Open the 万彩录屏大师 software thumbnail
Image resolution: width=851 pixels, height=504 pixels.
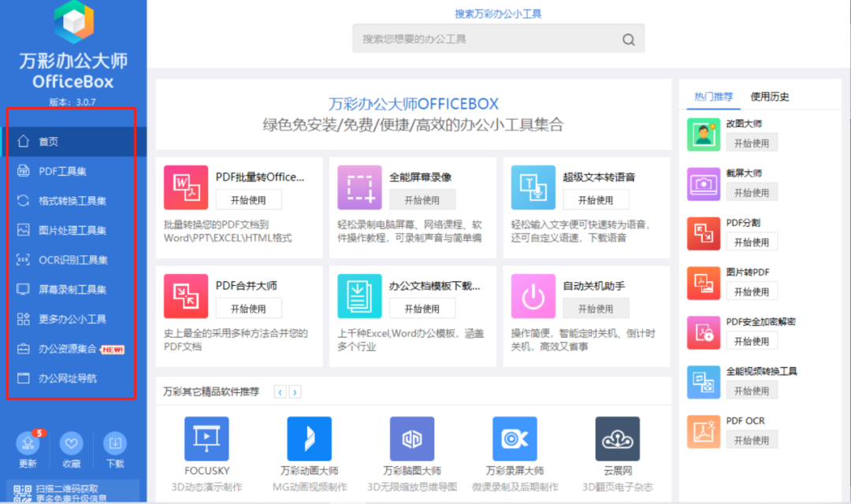tap(515, 439)
